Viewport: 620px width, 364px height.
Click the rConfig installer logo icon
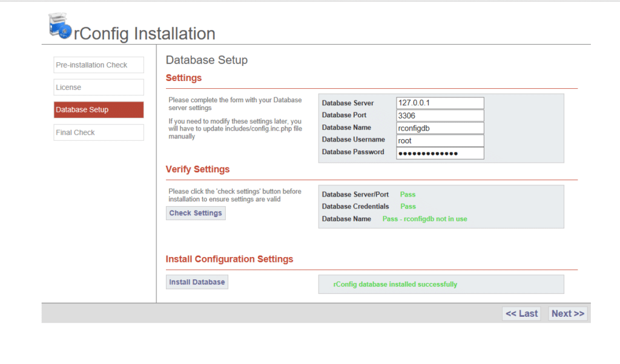[x=60, y=26]
